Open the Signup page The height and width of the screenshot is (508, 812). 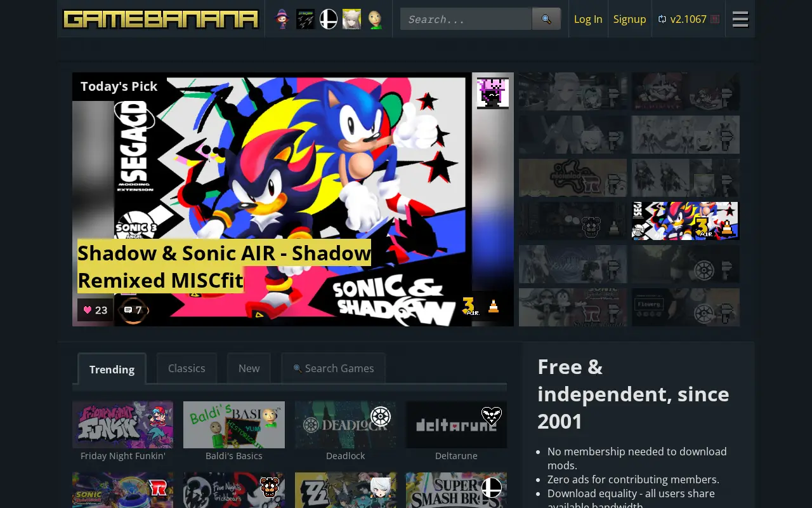coord(629,19)
